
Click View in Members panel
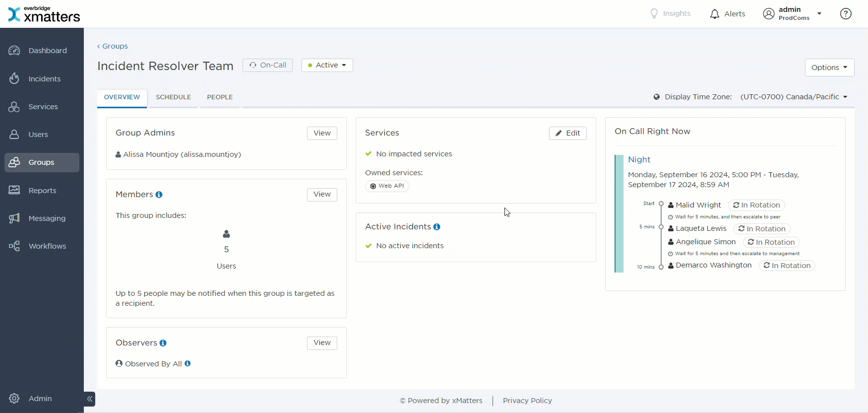tap(322, 195)
